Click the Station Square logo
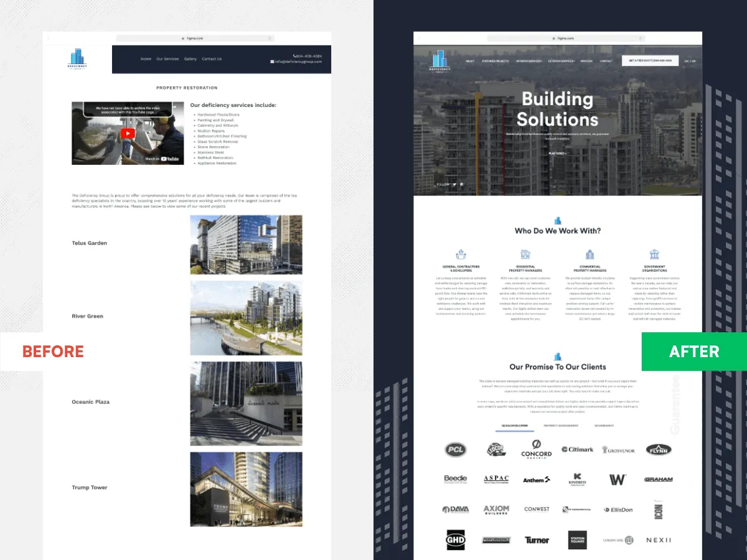747x560 pixels. click(578, 539)
